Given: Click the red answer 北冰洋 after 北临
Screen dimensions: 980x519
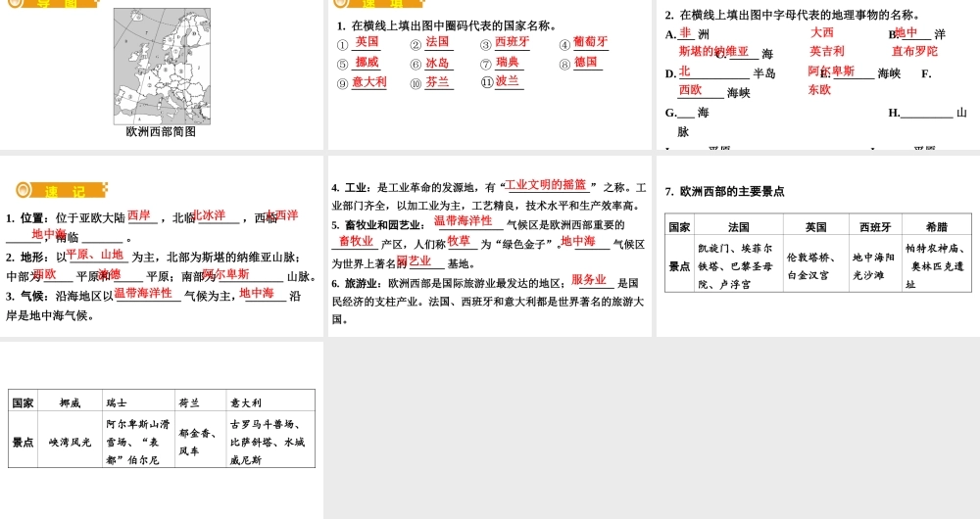Looking at the screenshot, I should point(209,214).
